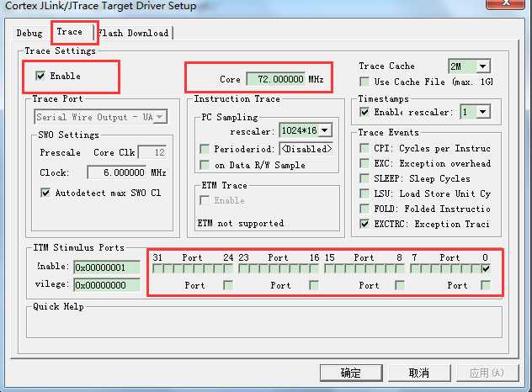Enable SLEEP Sleep Cycles event
532x392 pixels.
tap(364, 178)
